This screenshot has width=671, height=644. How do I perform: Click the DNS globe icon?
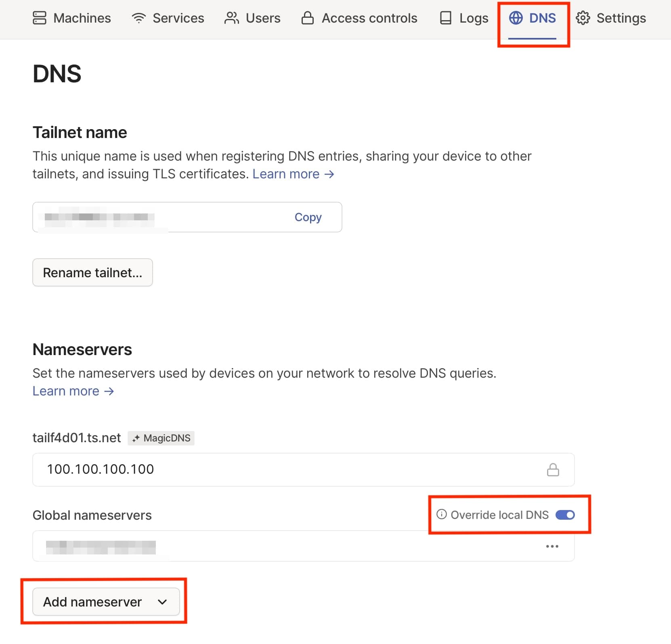516,18
